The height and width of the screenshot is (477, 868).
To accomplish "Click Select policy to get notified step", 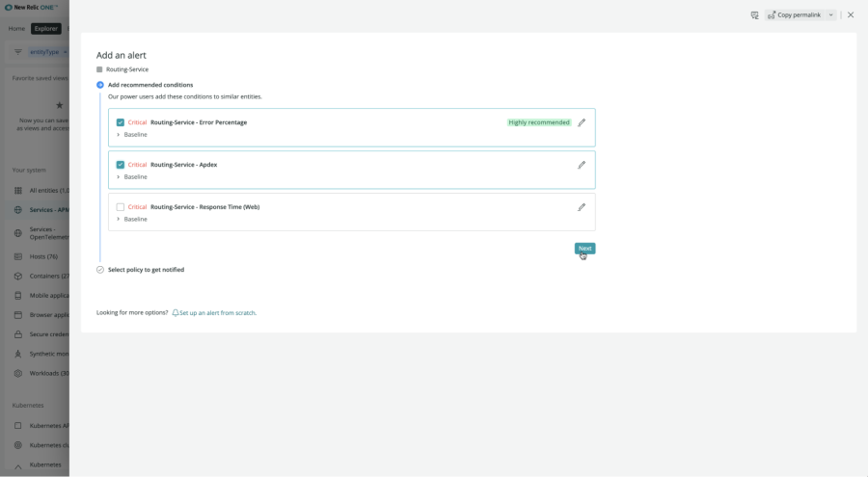I will point(146,270).
